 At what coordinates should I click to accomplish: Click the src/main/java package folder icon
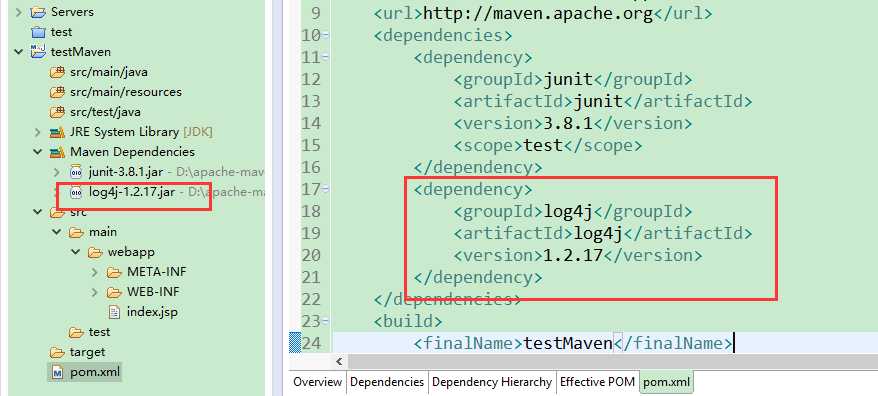point(57,72)
